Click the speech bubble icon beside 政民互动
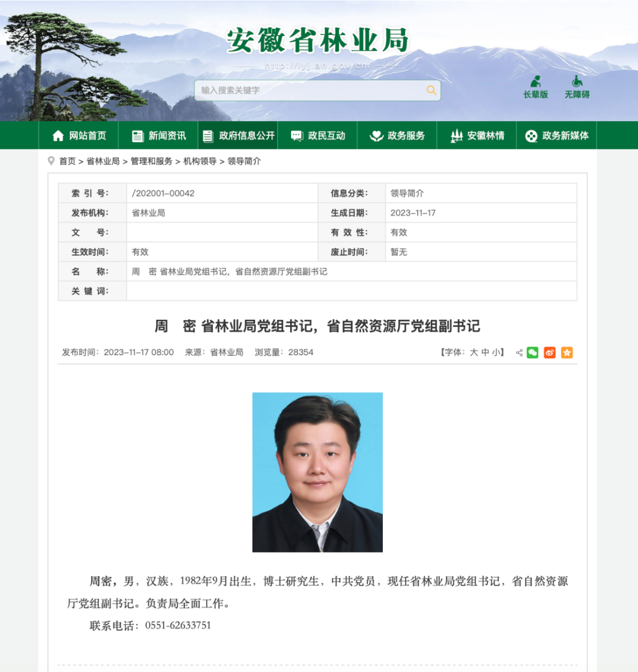This screenshot has height=672, width=638. coord(295,135)
